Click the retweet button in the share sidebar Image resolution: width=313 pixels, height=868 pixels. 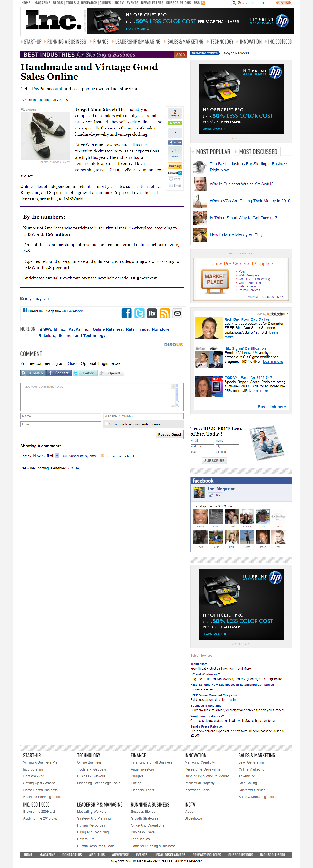pyautogui.click(x=175, y=123)
